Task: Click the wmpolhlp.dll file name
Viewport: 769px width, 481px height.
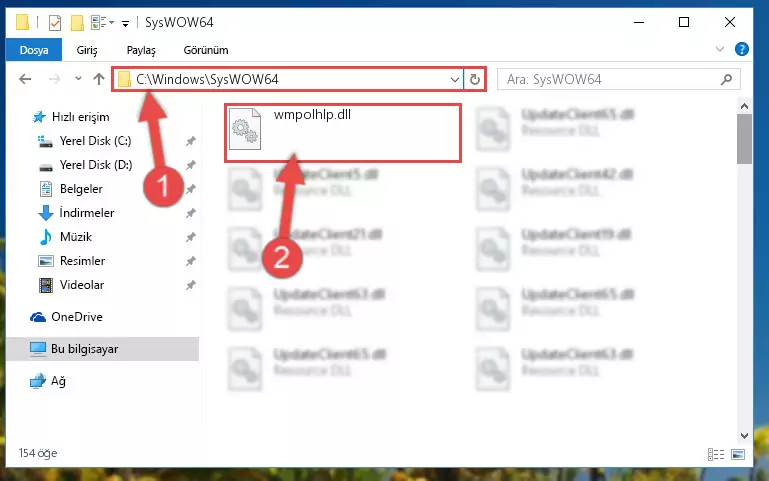Action: [x=312, y=115]
